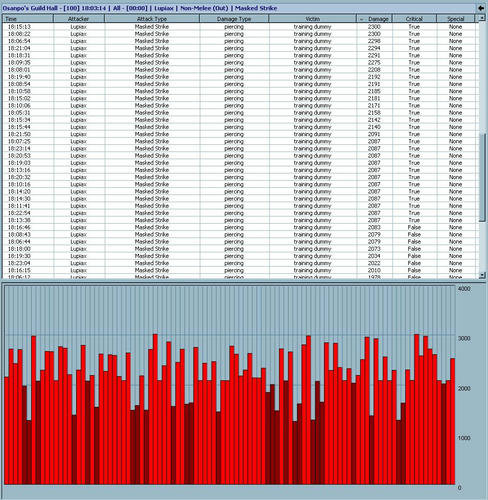Select the row with damage 2034
This screenshot has height=500, width=488.
[240, 256]
